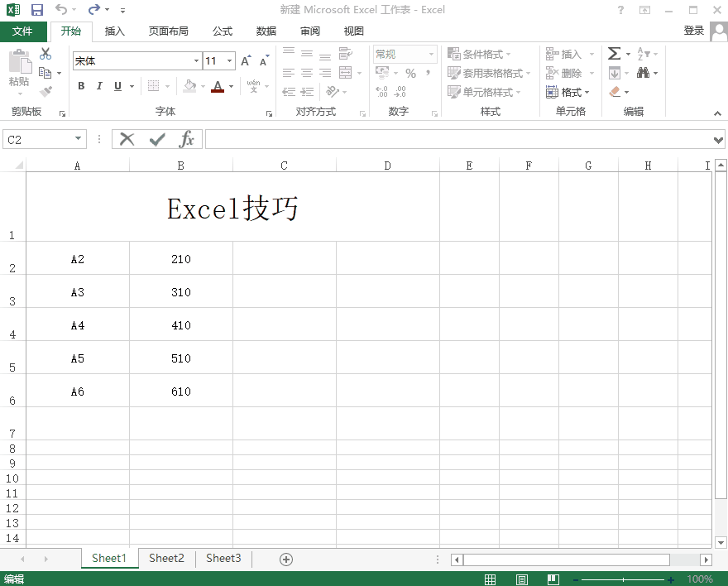The height and width of the screenshot is (586, 728).
Task: Open the 公式 ribbon tab
Action: 223,31
